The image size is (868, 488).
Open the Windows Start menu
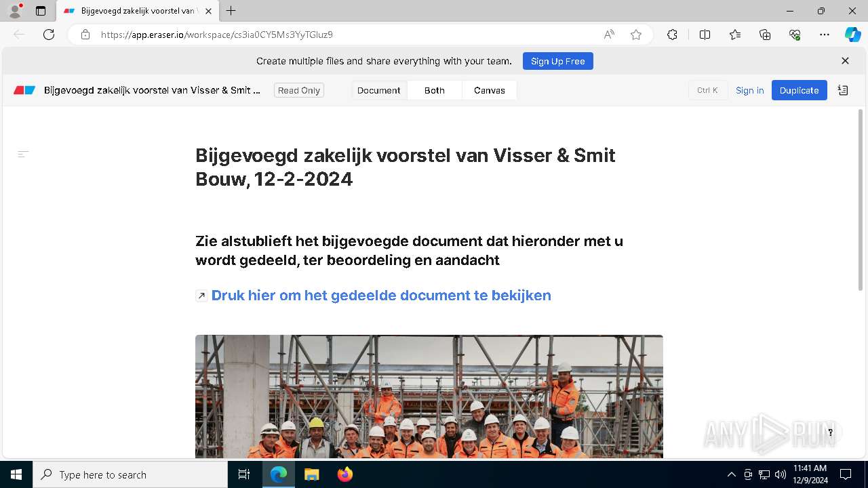(x=16, y=474)
